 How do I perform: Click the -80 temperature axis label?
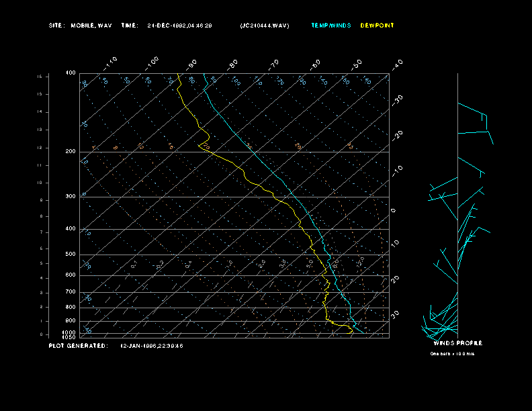pyautogui.click(x=232, y=64)
